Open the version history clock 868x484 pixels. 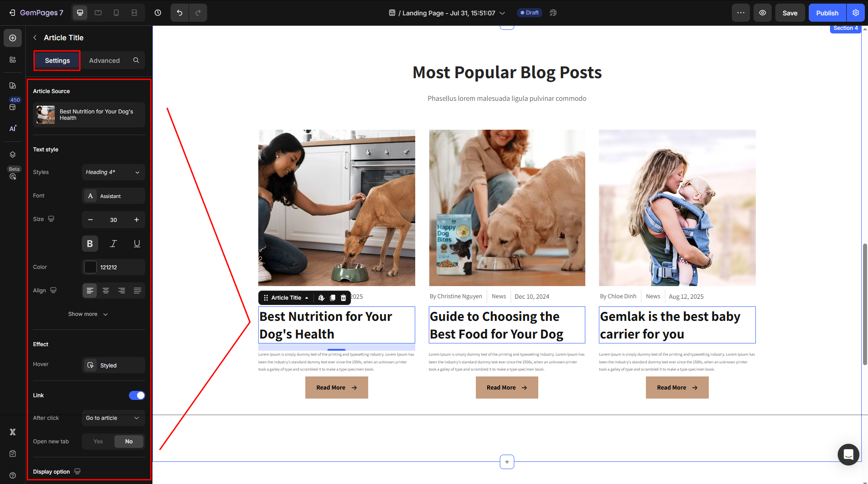pyautogui.click(x=158, y=13)
